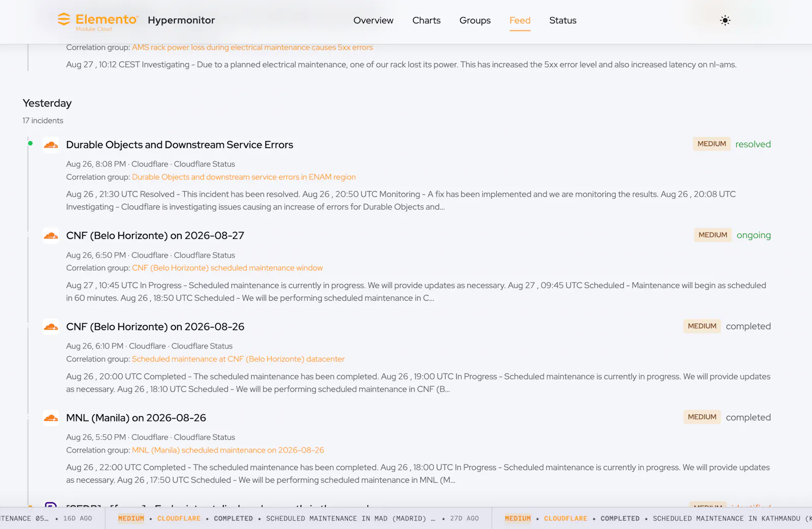Open MNL (Manila) on 2026-08-26 incident
Viewport: 812px width, 529px height.
click(x=136, y=417)
